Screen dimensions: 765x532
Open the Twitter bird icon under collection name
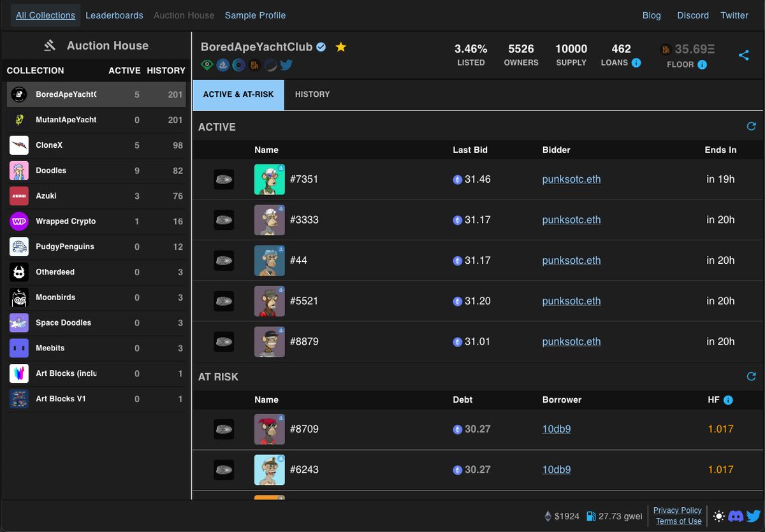pos(286,64)
